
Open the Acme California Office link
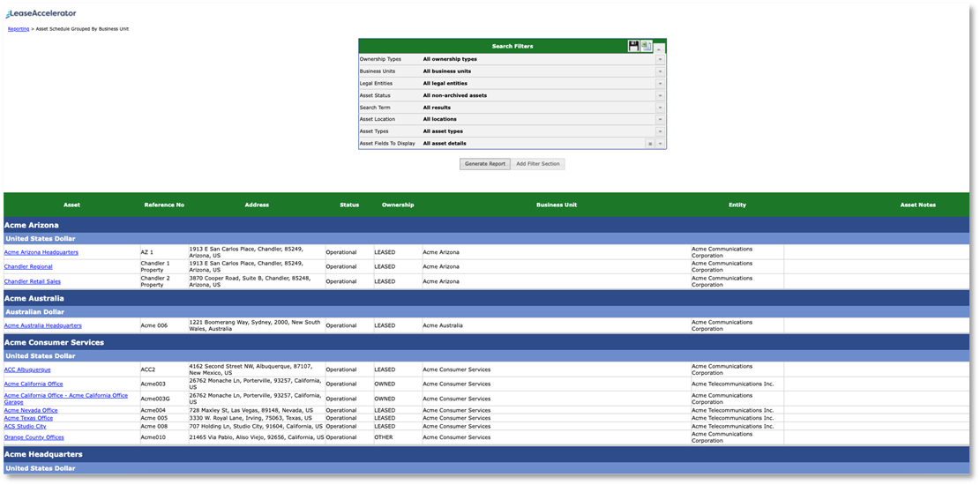click(x=34, y=384)
